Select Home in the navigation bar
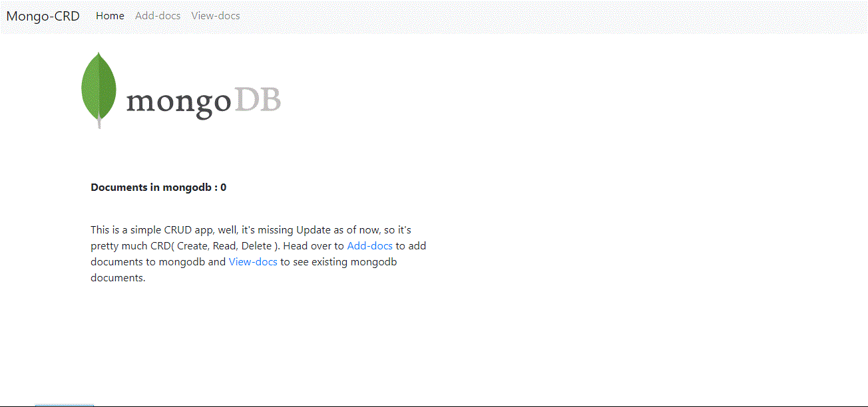The image size is (868, 407). tap(110, 15)
